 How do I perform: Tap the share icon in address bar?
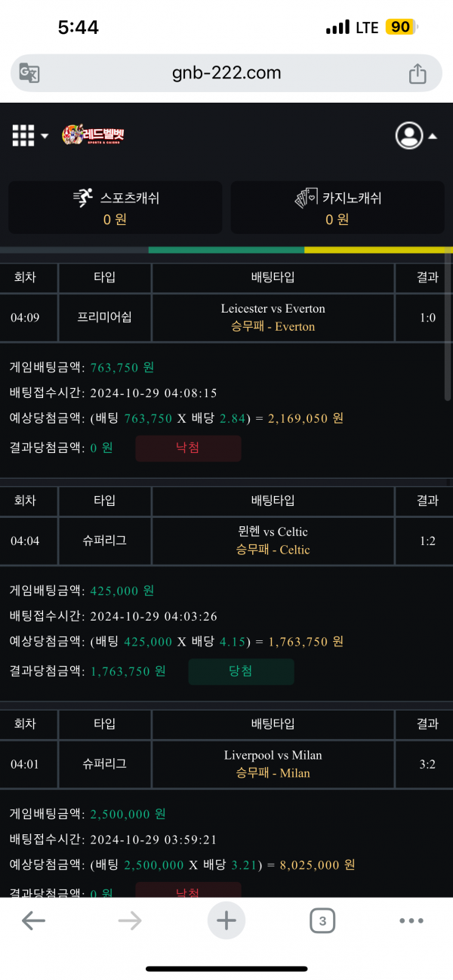(418, 73)
